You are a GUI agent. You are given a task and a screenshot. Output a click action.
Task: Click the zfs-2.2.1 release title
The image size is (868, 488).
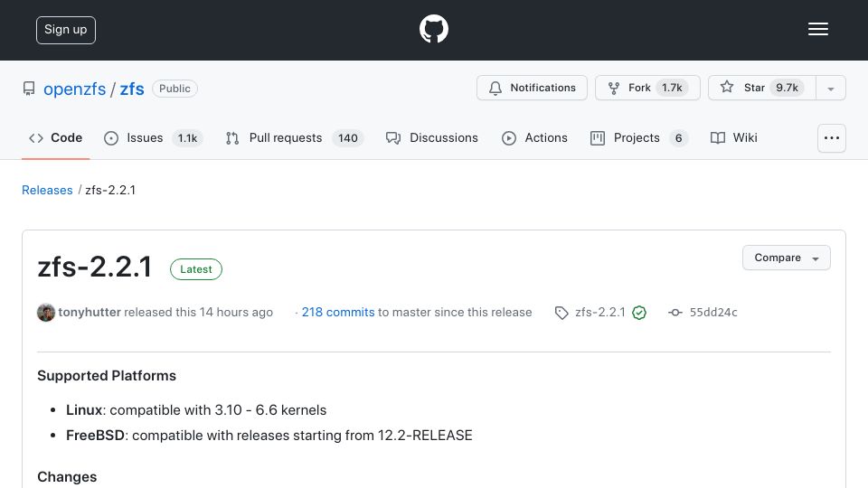click(95, 267)
